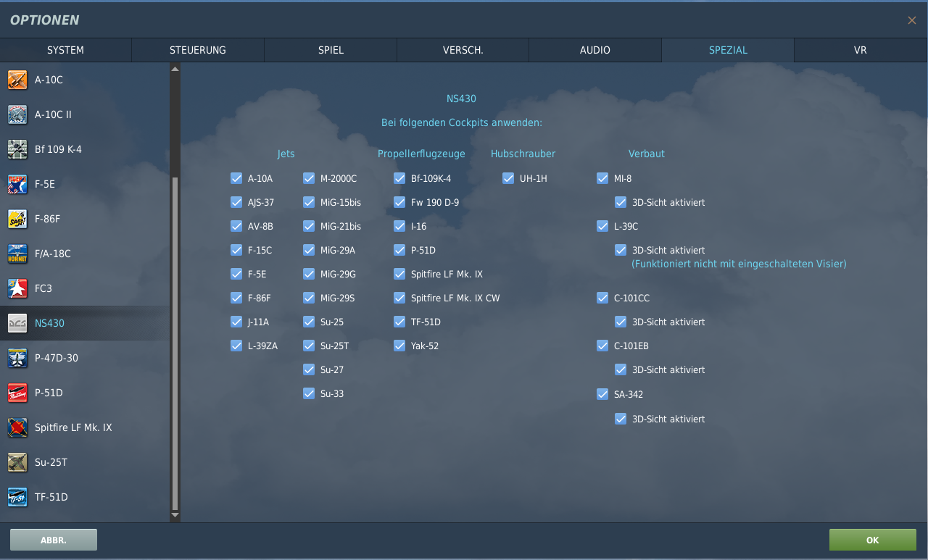Disable the Su-33 checkbox

[x=309, y=393]
